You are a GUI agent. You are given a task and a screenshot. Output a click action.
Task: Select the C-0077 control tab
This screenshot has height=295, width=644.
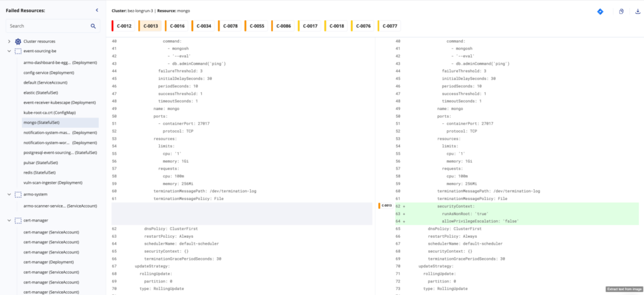(x=389, y=26)
